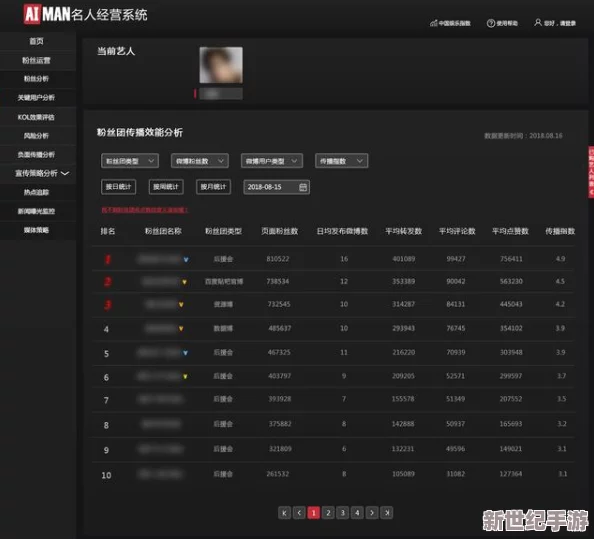Viewport: 594px width, 539px height.
Task: Click the 401089 average repost cell
Action: (404, 259)
